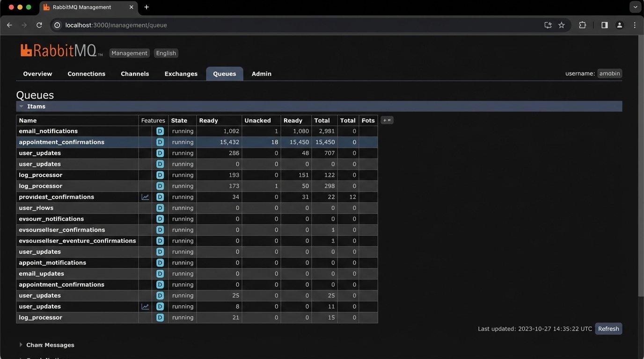Viewport: 644px width, 359px height.
Task: Reload the page using browser reload icon
Action: click(x=39, y=25)
